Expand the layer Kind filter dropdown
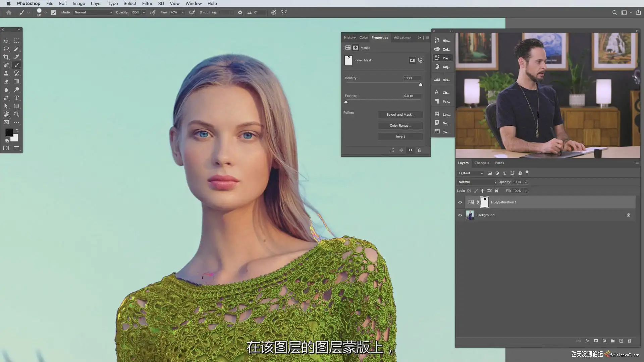The width and height of the screenshot is (644, 362). click(x=471, y=173)
